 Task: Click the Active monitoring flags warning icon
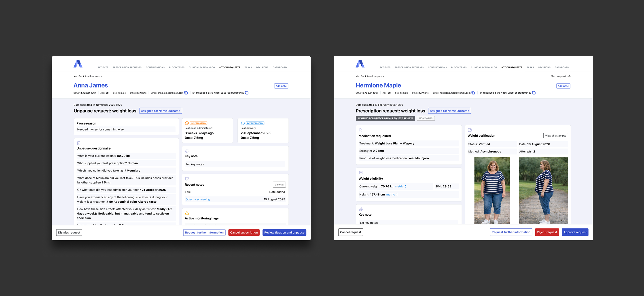pos(187,213)
